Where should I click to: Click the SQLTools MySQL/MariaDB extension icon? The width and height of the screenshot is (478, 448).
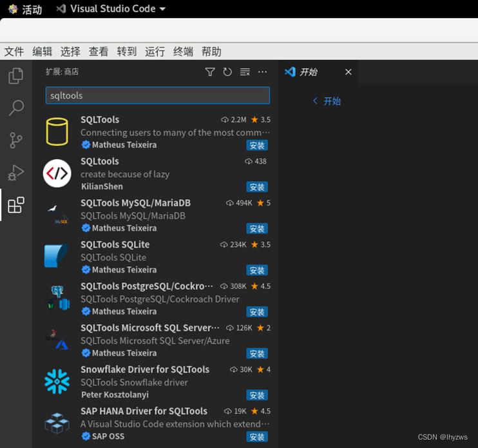pos(57,215)
